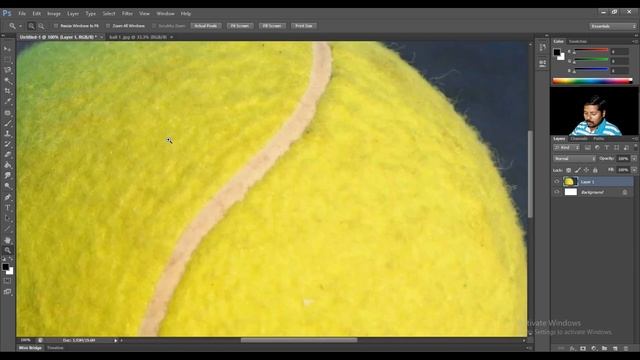This screenshot has height=360, width=640.
Task: Enable Zoom All Windows checkbox
Action: (x=108, y=26)
